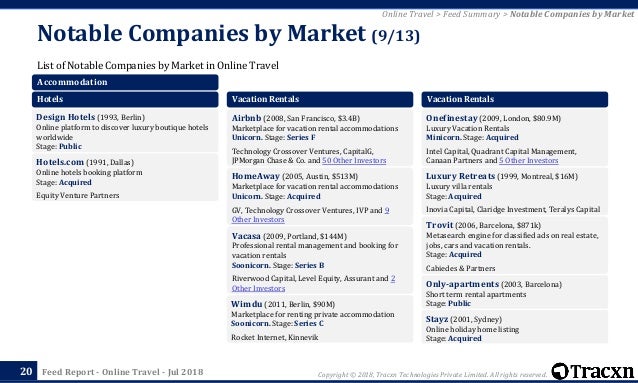The width and height of the screenshot is (638, 383).
Task: Click the middle Vacation Rentals header
Action: click(x=320, y=99)
